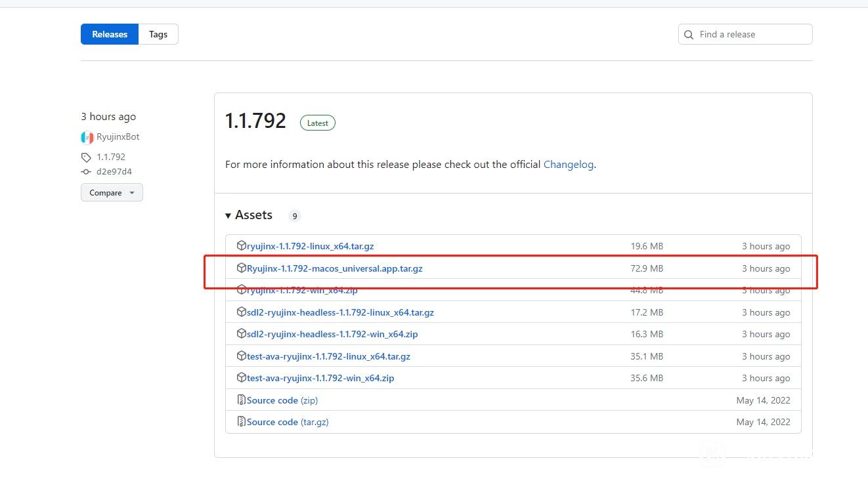
Task: Click package icon for macos_universal asset
Action: pos(242,268)
